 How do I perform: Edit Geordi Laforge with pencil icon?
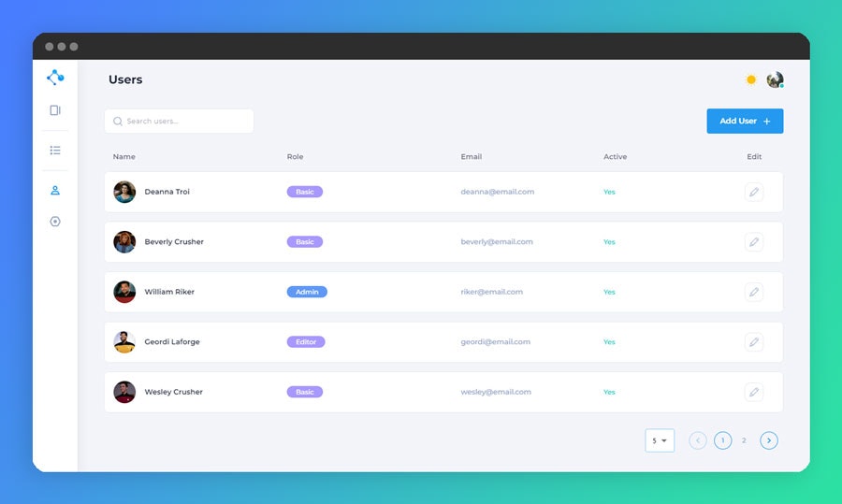[754, 342]
